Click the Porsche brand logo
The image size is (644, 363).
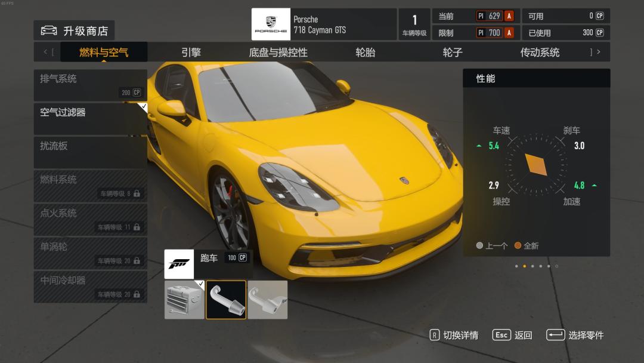point(271,24)
